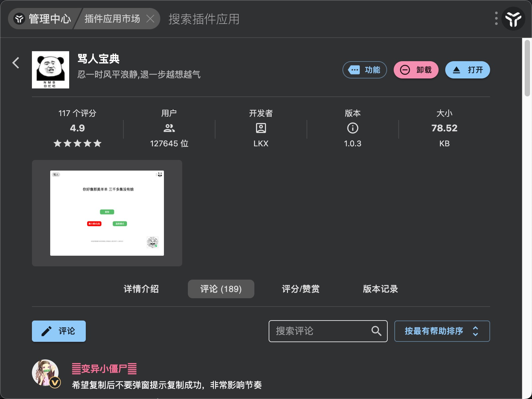Open the plugin preview screenshot thumbnail
The height and width of the screenshot is (399, 532).
107,213
